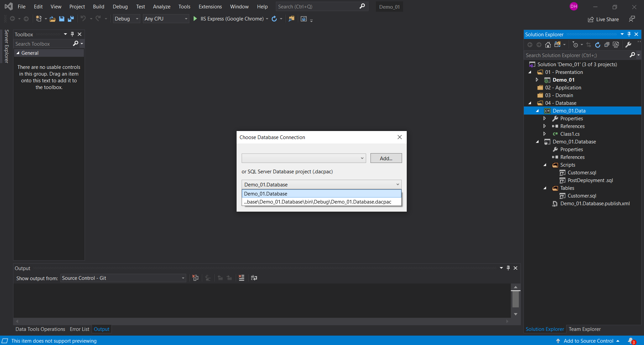Screen dimensions: 644x345
Task: Clear All Output using the red X icon
Action: [241, 278]
